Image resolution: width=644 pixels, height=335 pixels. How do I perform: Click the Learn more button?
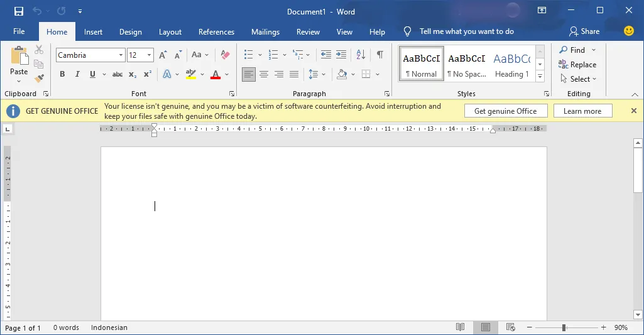click(x=582, y=111)
